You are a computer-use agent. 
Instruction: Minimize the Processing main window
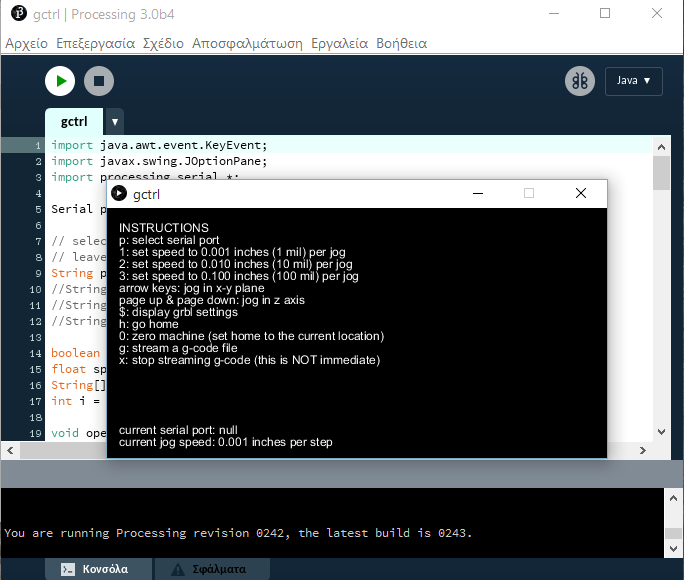click(554, 14)
